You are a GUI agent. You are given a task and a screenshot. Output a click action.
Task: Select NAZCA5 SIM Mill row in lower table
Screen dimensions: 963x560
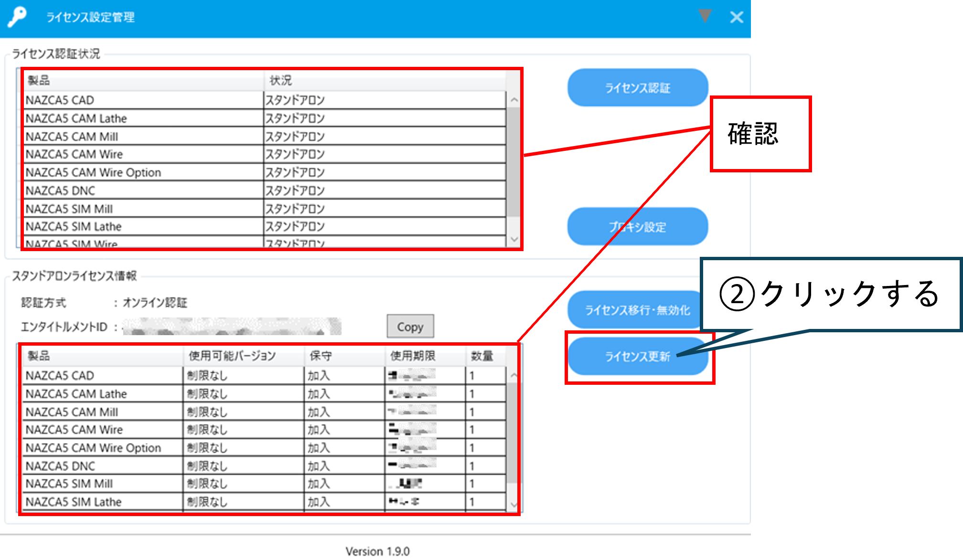click(69, 484)
